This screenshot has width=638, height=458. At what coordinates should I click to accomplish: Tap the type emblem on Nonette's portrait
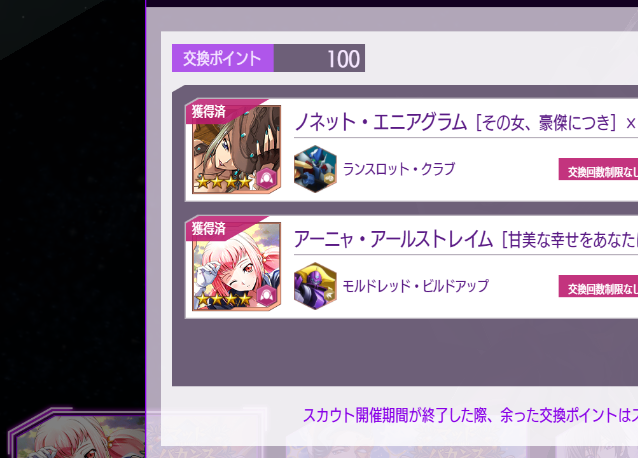click(x=267, y=178)
